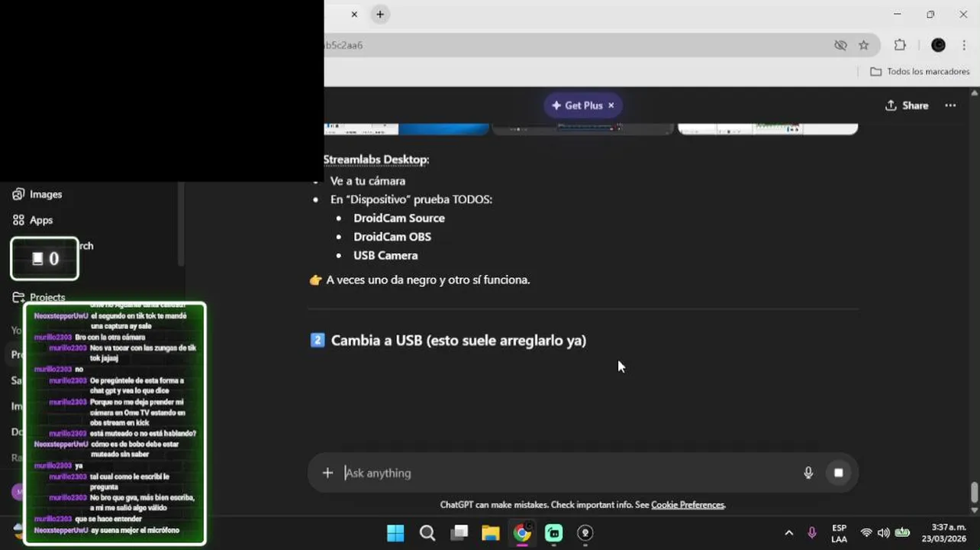Click the Get Plus button
The image size is (980, 550).
pyautogui.click(x=577, y=105)
